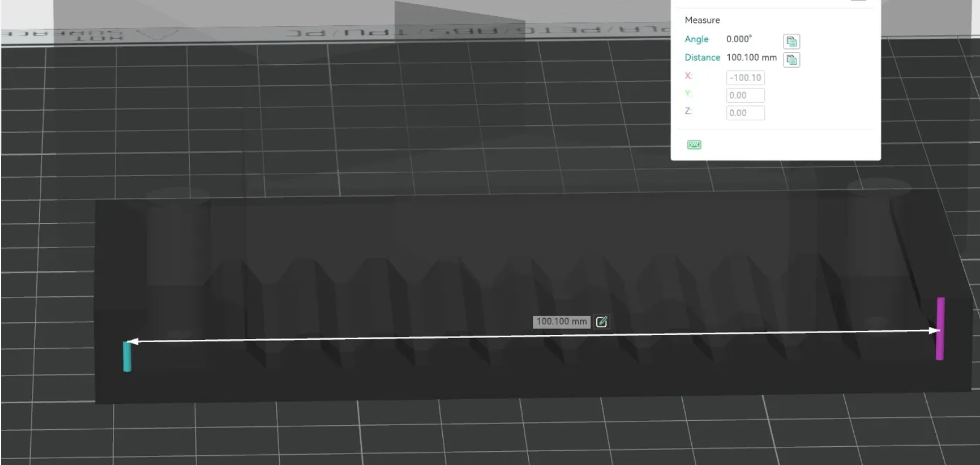Select the cyan measurement point marker
Viewport: 980px width, 465px height.
127,356
